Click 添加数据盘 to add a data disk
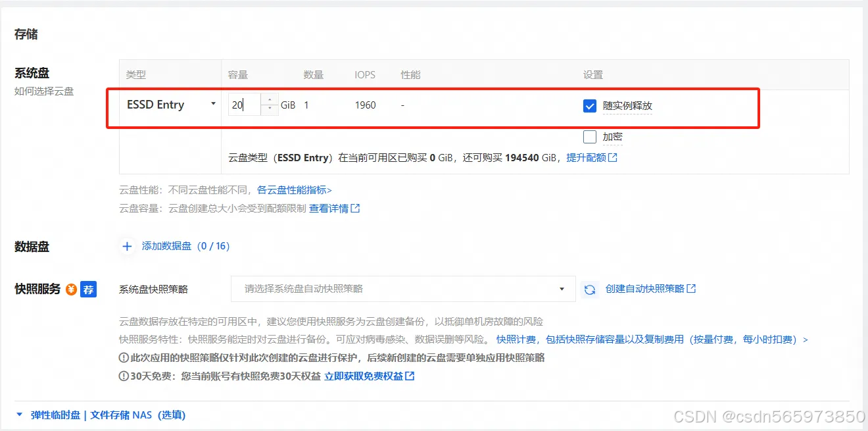 tap(166, 246)
